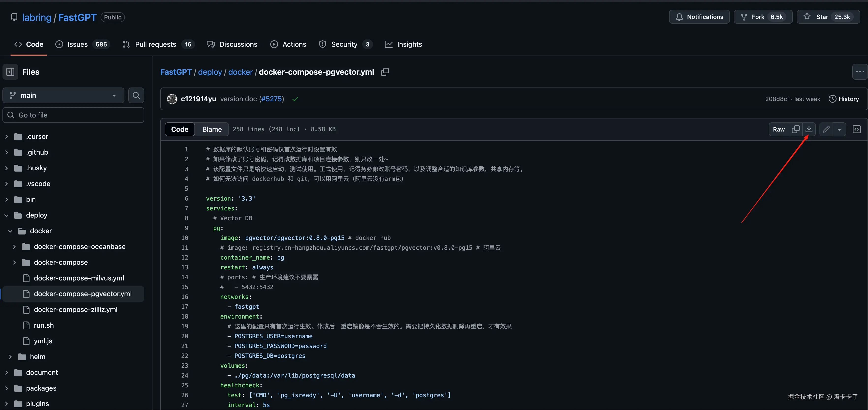Screen dimensions: 868x410
Task: Go to the Discussions tab
Action: click(238, 44)
